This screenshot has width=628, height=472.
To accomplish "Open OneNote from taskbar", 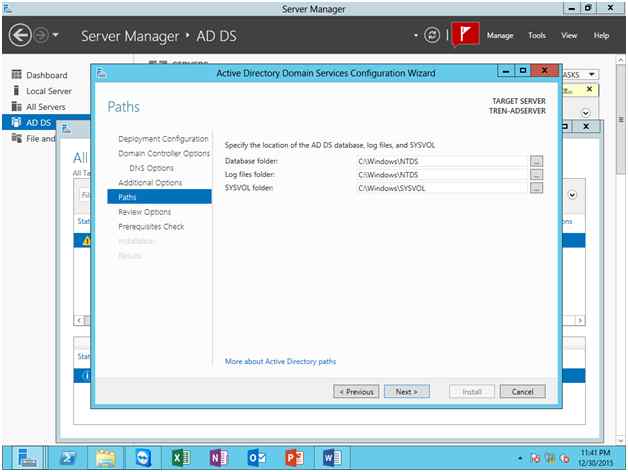I will pos(218,458).
